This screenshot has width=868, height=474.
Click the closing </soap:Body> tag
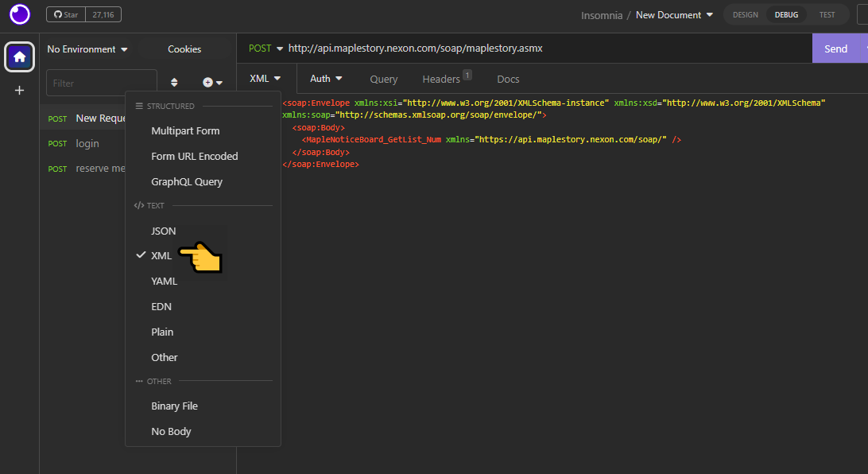tap(321, 152)
